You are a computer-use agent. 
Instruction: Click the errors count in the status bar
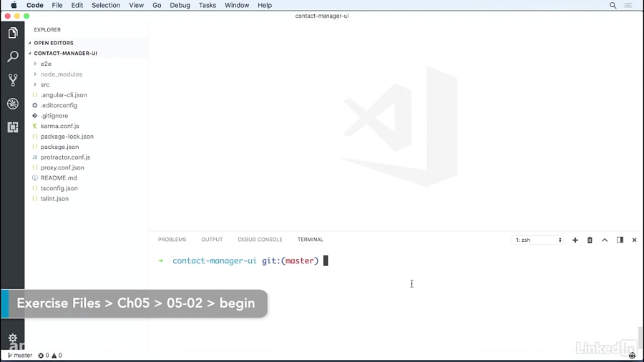tap(44, 356)
